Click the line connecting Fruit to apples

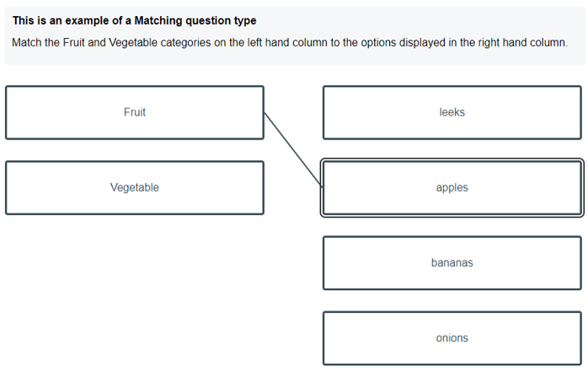click(x=293, y=149)
